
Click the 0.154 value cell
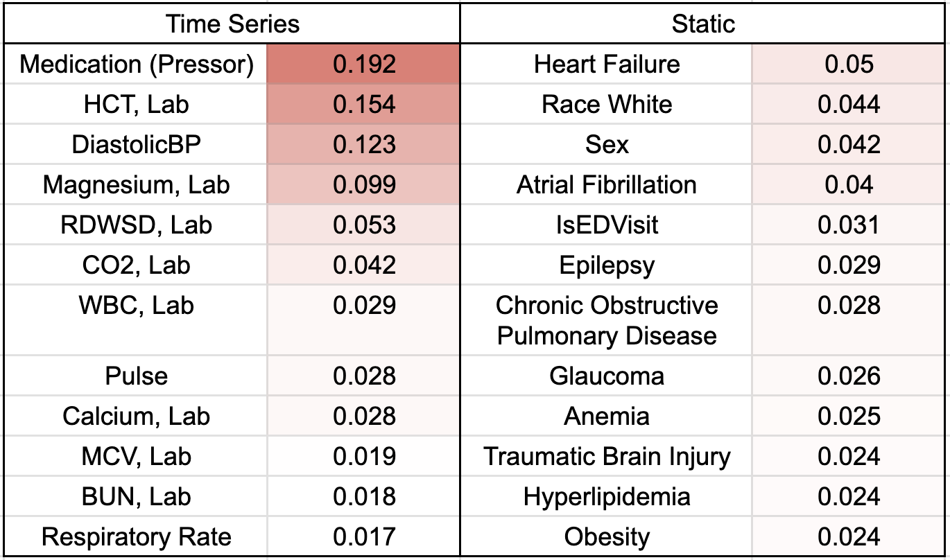364,105
